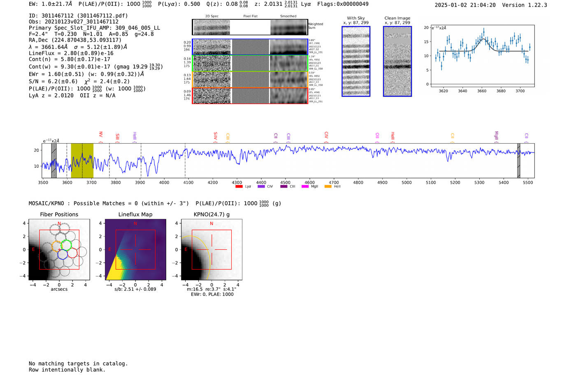Click the yellow highlighted band in spectrum
The width and height of the screenshot is (576, 392).
pyautogui.click(x=82, y=161)
